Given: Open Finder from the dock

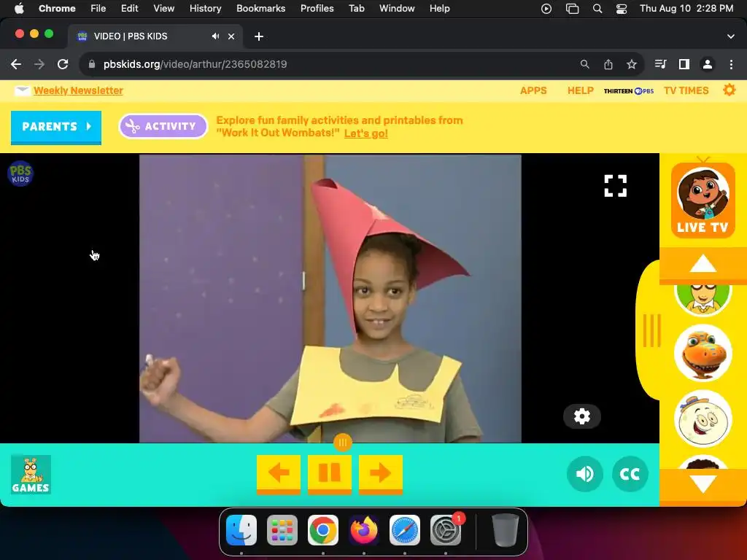Looking at the screenshot, I should click(x=241, y=530).
